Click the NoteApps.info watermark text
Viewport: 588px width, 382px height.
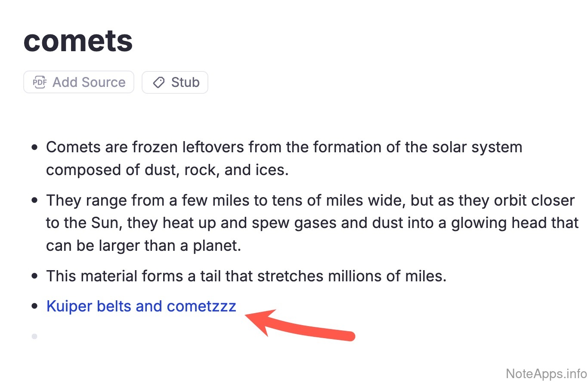coord(545,373)
